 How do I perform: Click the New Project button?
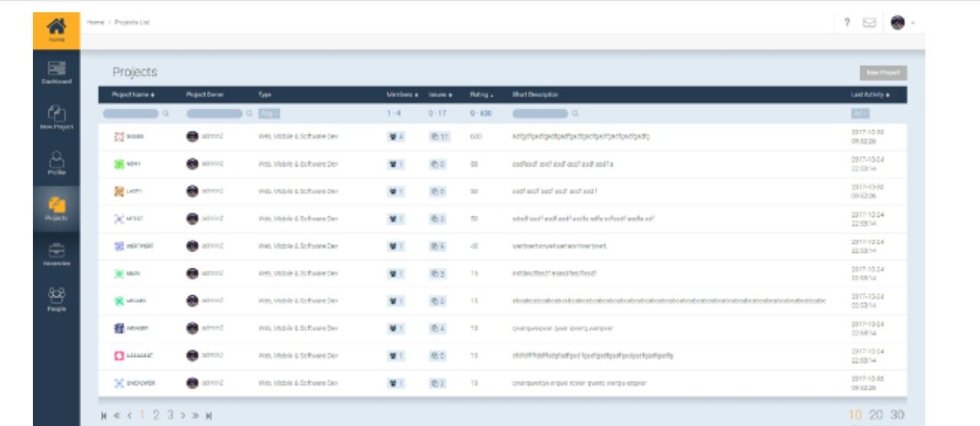click(884, 73)
